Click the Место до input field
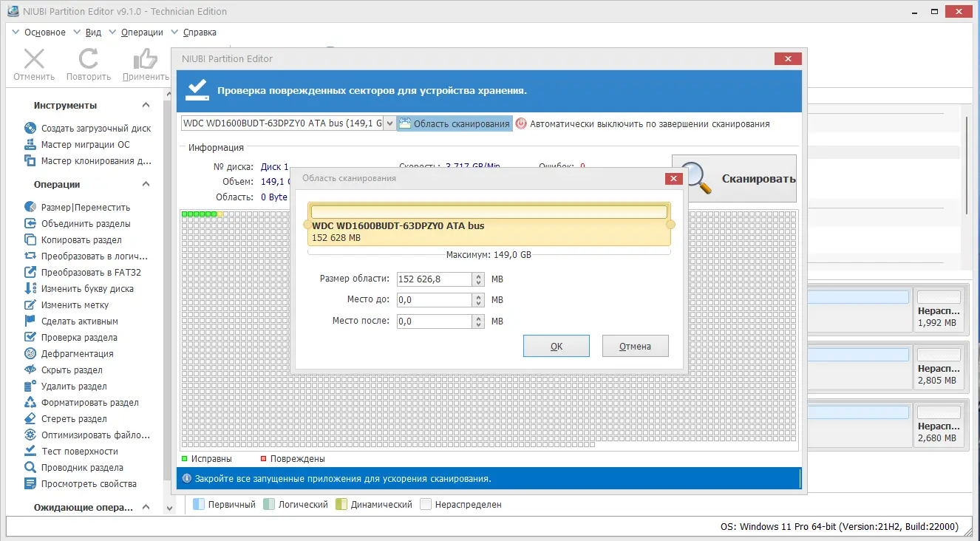This screenshot has width=980, height=541. click(x=435, y=300)
